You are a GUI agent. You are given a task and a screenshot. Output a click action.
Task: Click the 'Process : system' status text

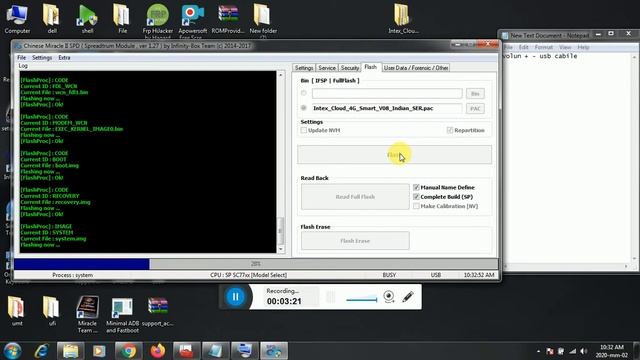(72, 275)
